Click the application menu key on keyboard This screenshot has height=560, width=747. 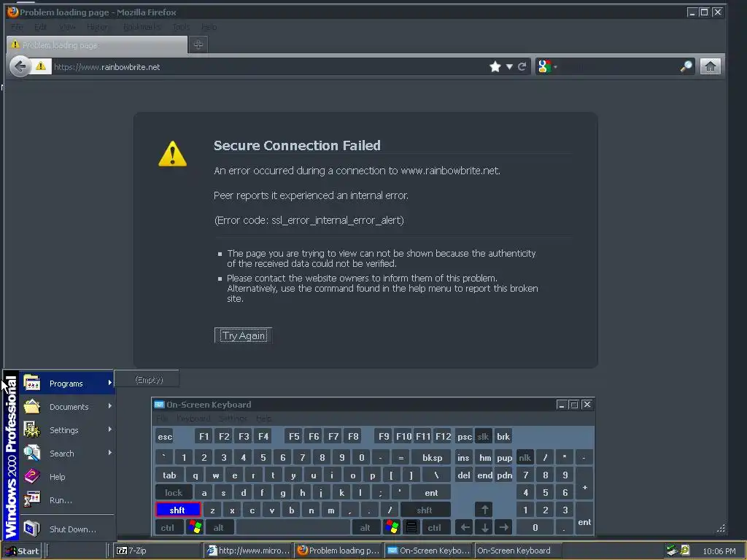(411, 528)
